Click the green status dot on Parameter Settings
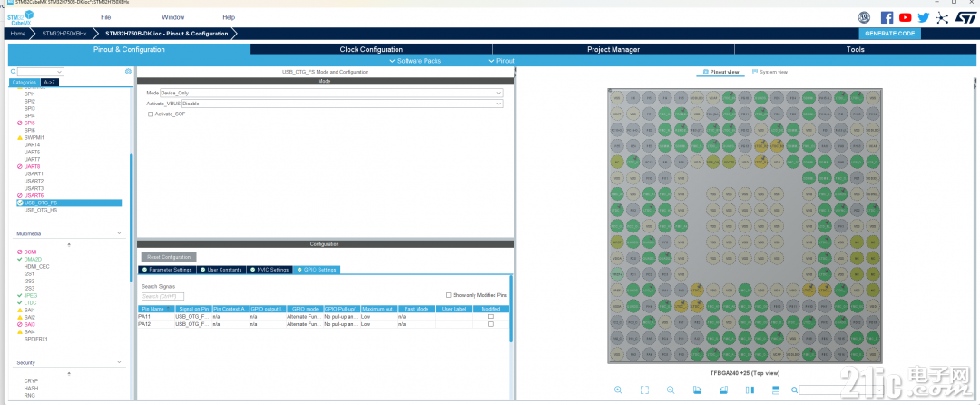The image size is (980, 405). tap(144, 270)
